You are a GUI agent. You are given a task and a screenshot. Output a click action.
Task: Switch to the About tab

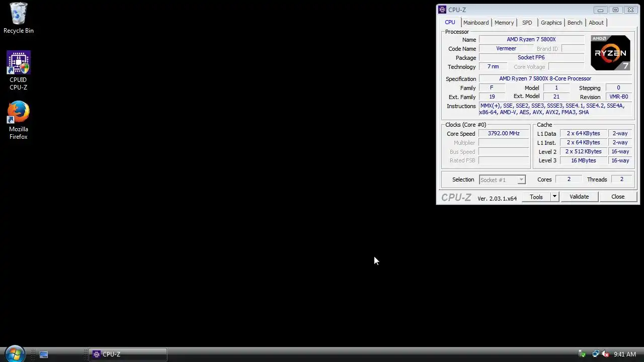coord(596,23)
